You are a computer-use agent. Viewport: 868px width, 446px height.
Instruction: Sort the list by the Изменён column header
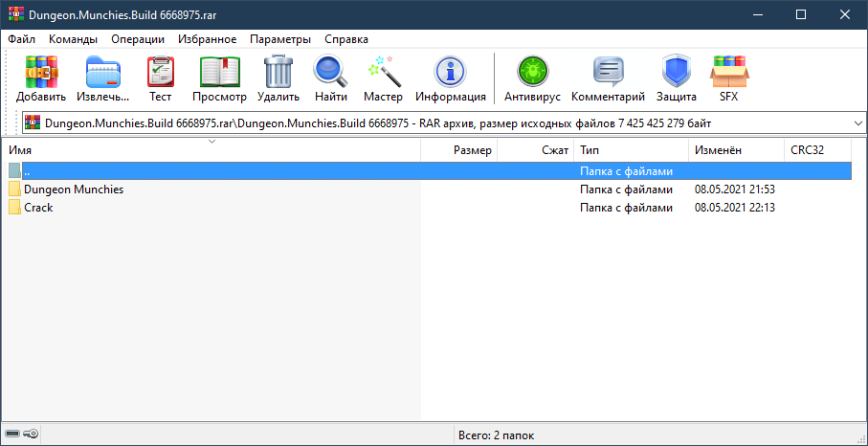[736, 150]
